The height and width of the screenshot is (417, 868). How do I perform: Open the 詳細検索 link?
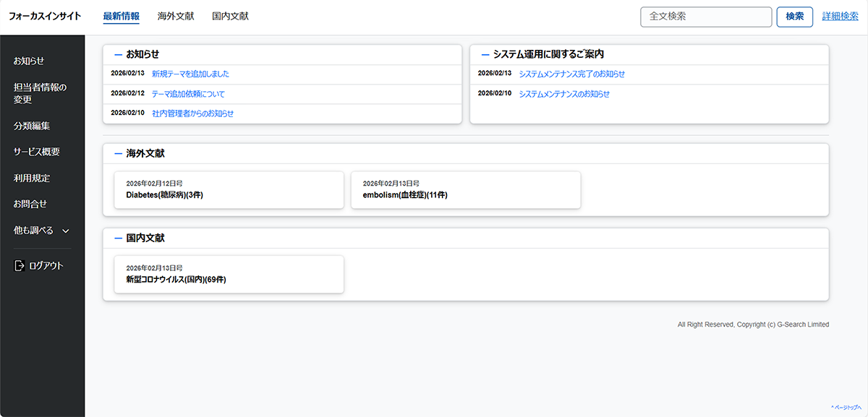tap(840, 17)
